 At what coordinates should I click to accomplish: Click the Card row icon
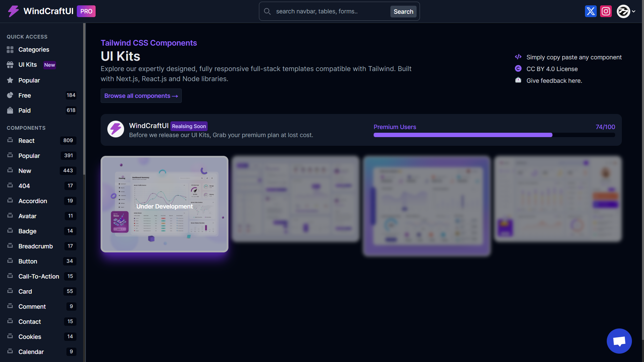tap(10, 291)
